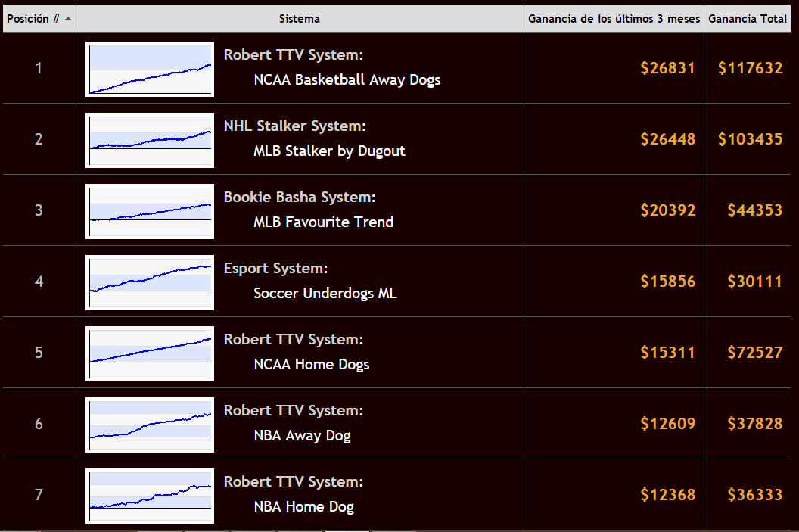Open the NBA Away Dog system
799x532 pixels.
[302, 436]
